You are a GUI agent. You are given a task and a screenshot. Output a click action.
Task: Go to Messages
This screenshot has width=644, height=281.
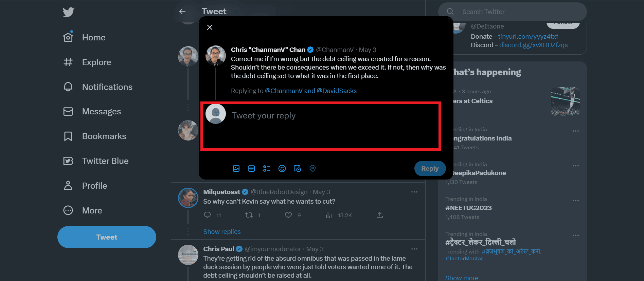pos(101,111)
